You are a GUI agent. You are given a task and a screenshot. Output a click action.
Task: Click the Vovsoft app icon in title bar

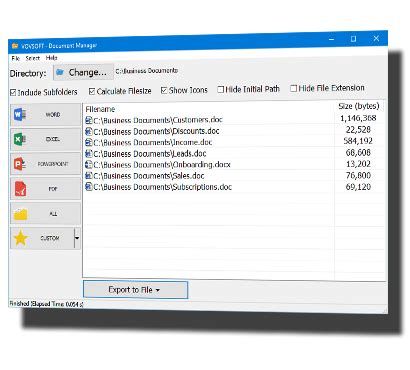pyautogui.click(x=15, y=46)
